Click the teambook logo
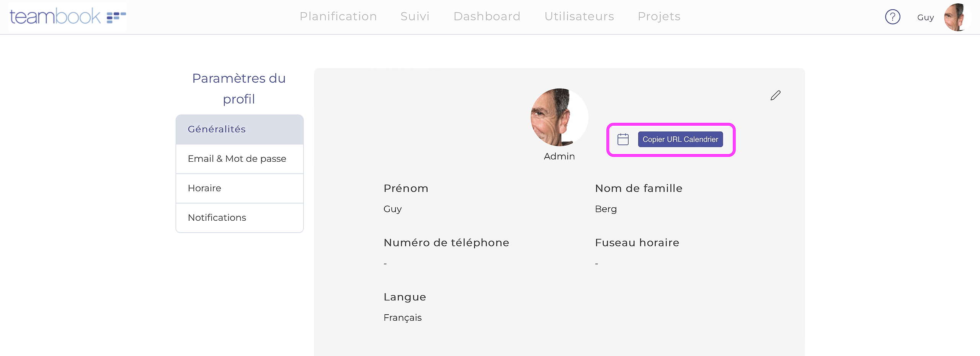980x356 pixels. [67, 16]
